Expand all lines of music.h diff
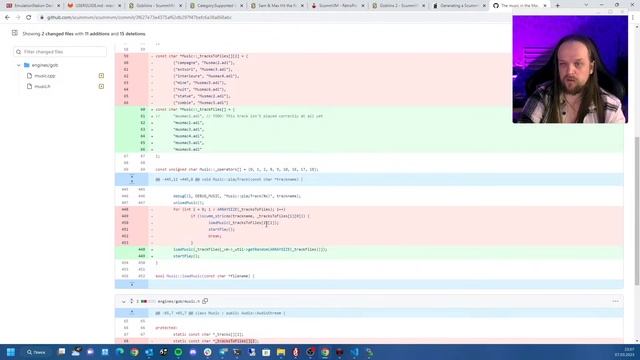Screen dimensions: 640x360 click(131, 301)
